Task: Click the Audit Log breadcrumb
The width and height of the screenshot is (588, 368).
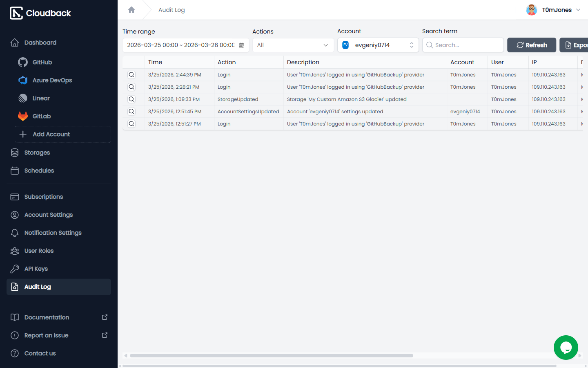Action: tap(171, 10)
